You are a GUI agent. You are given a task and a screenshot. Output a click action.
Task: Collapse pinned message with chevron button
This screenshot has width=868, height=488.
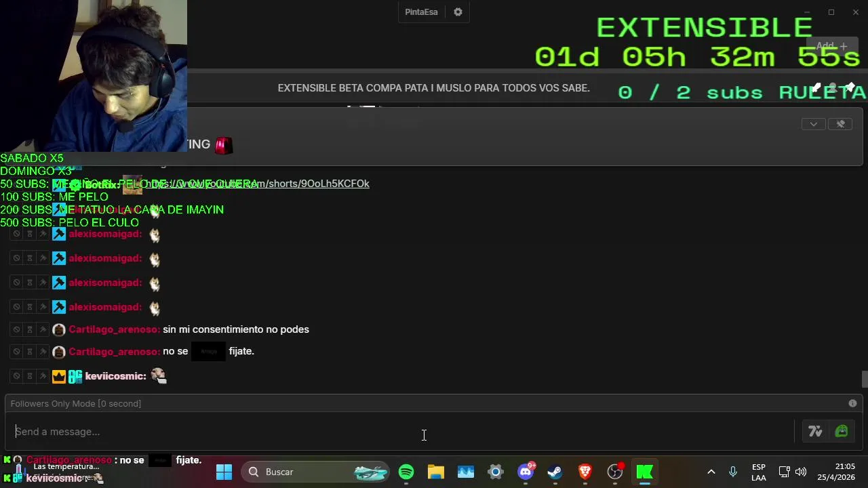tap(813, 124)
